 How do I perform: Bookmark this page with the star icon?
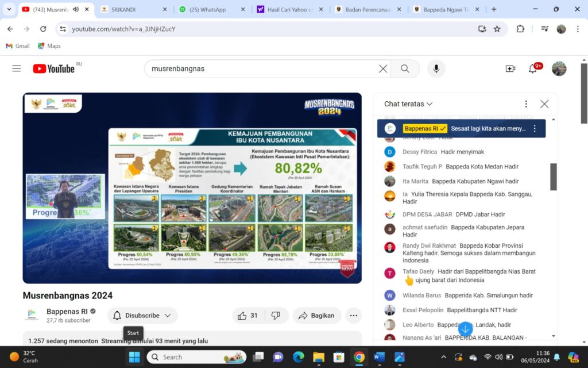497,29
